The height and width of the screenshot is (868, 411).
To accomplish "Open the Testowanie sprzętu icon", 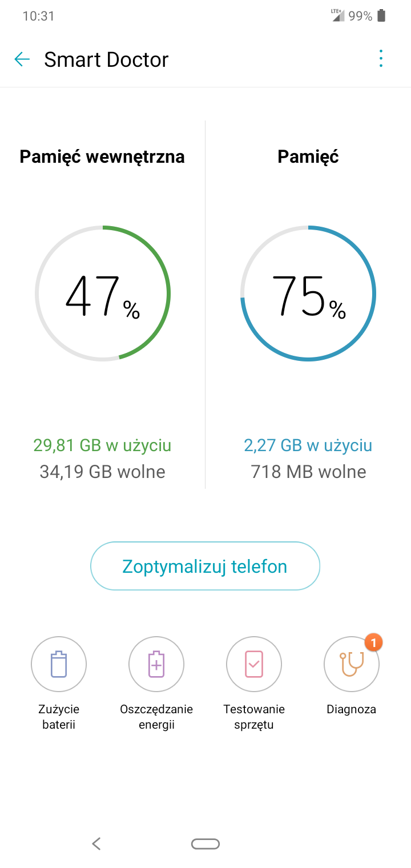I will coord(254,665).
